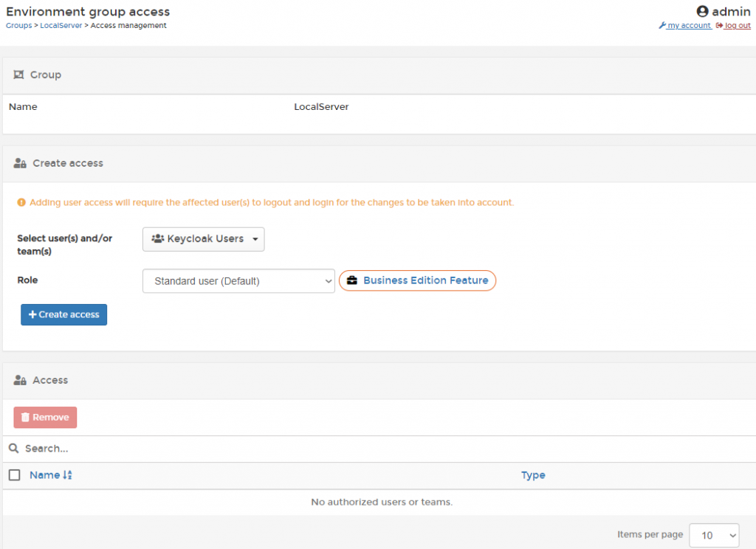Viewport: 756px width, 549px height.
Task: Click the 'No authorized users or teams.' text
Action: click(382, 503)
